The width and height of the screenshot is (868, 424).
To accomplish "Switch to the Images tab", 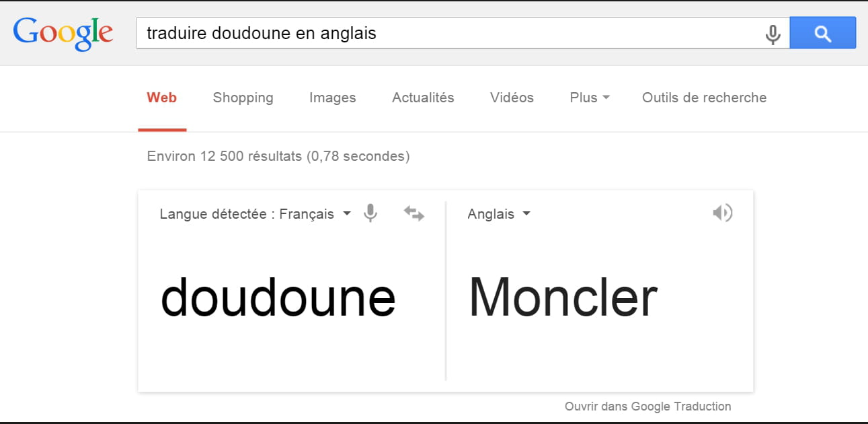I will click(332, 98).
